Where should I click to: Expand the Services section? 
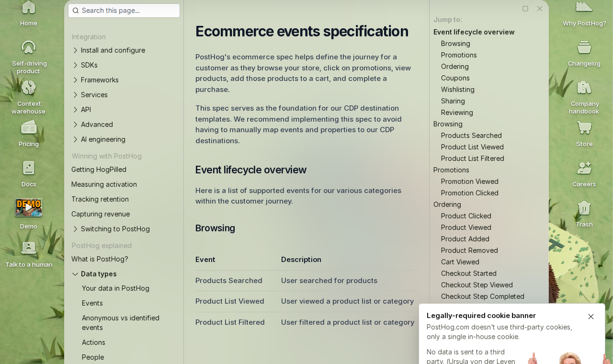pos(124,95)
